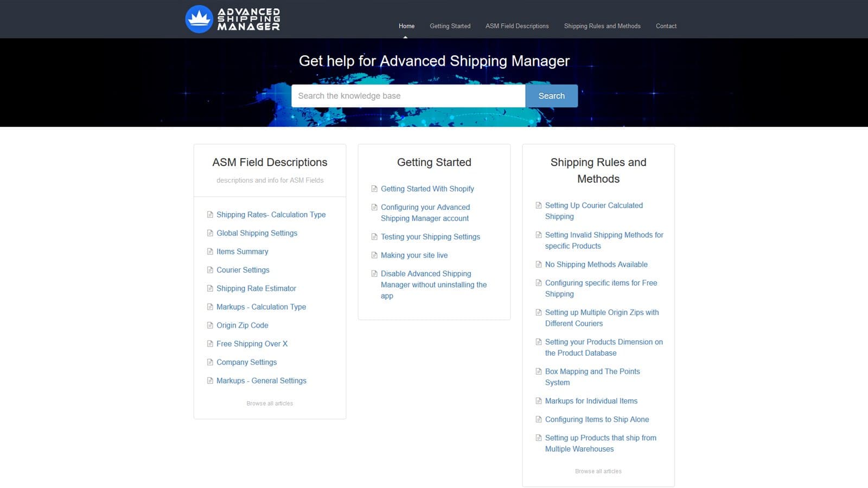Open the Global Shipping Settings article
This screenshot has width=868, height=488.
[x=257, y=233]
